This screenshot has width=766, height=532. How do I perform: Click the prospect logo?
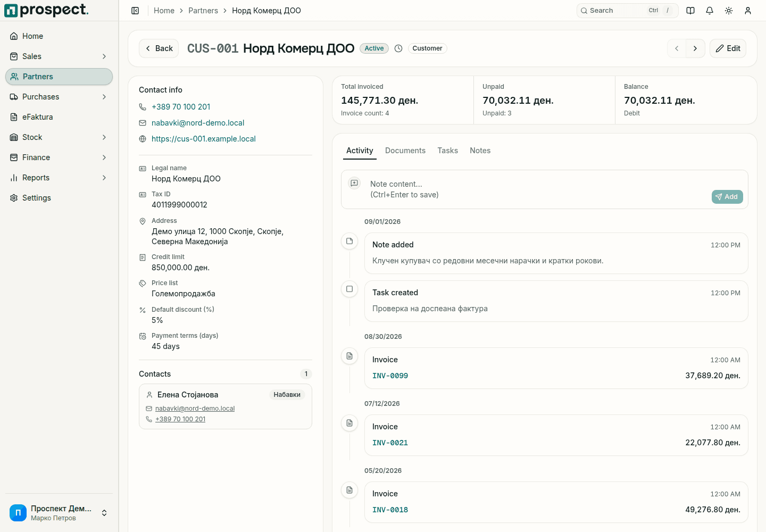click(x=46, y=10)
